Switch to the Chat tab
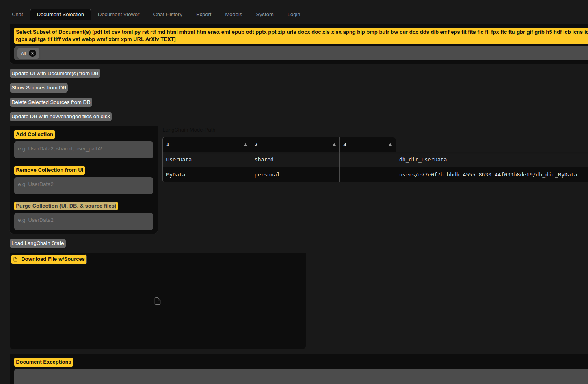588x384 pixels. click(17, 15)
